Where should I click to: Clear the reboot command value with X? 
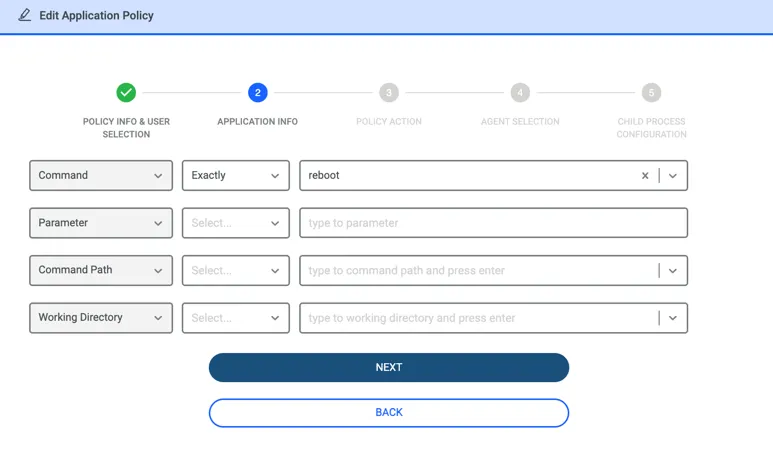pyautogui.click(x=645, y=176)
